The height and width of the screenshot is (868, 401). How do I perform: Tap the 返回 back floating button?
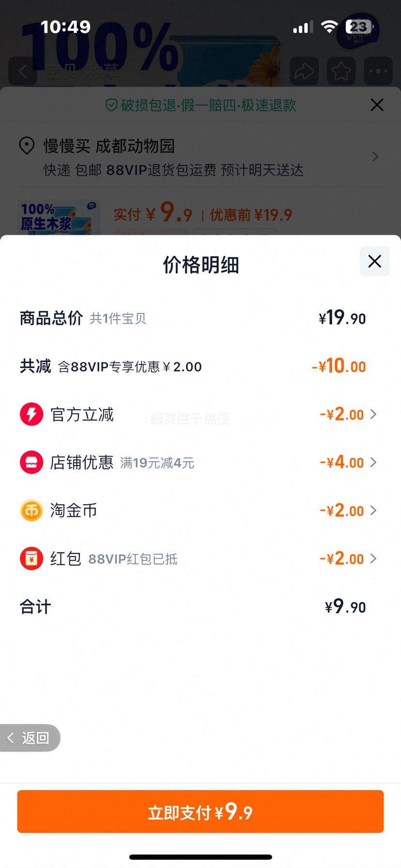[x=29, y=738]
